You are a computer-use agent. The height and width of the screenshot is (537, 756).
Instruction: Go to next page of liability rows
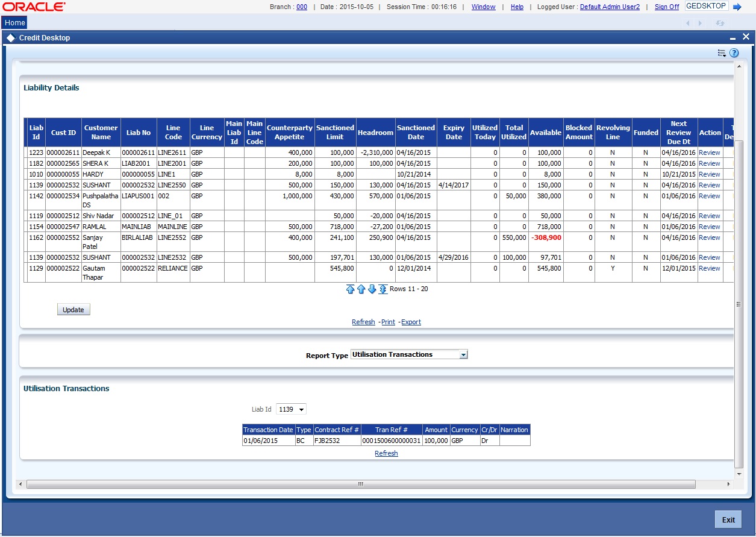(x=372, y=289)
